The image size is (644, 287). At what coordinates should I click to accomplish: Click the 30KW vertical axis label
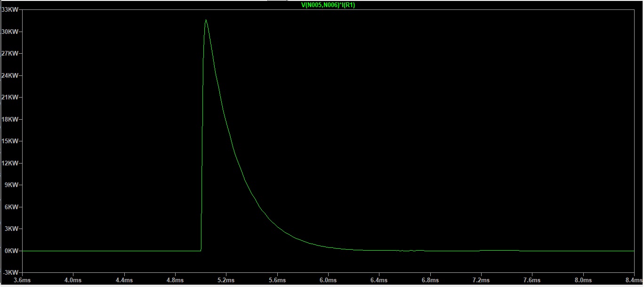click(x=10, y=32)
